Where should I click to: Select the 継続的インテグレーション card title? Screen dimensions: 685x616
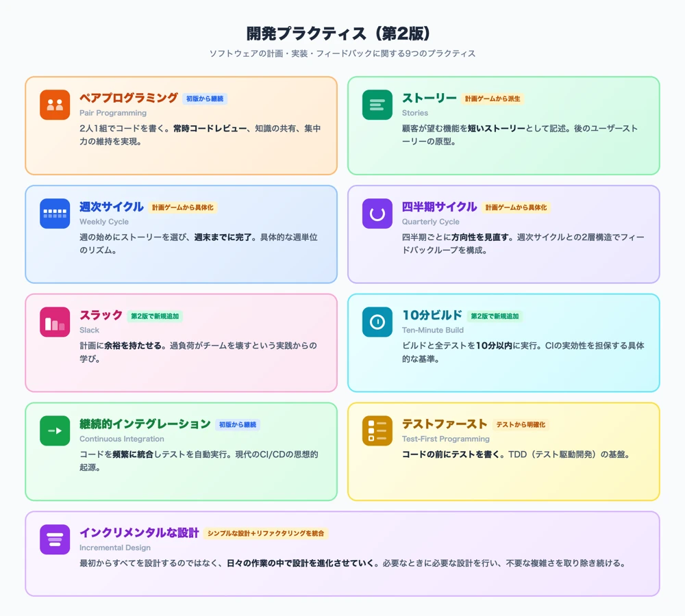click(x=145, y=424)
